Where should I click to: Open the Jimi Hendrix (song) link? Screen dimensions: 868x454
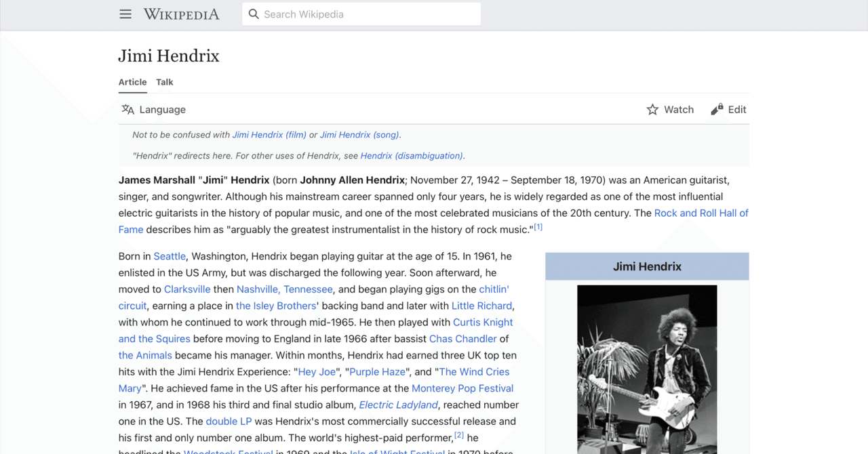click(x=359, y=135)
